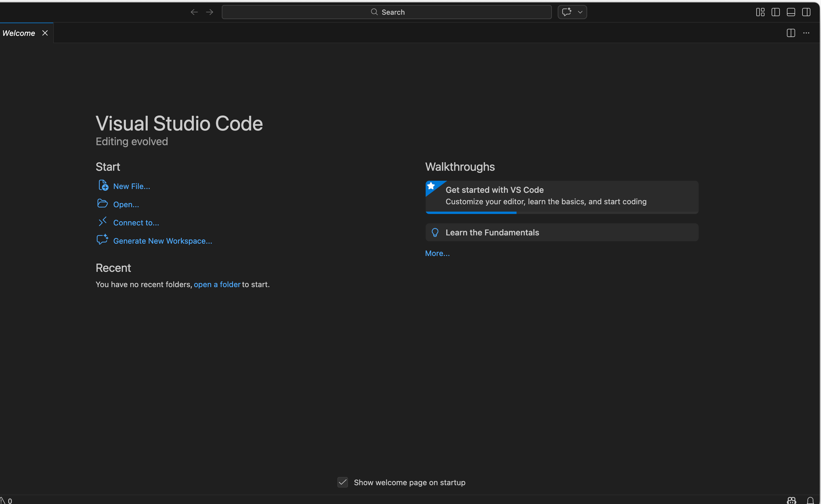Select the Welcome tab
Screen dimensions: 821x504
(x=19, y=33)
